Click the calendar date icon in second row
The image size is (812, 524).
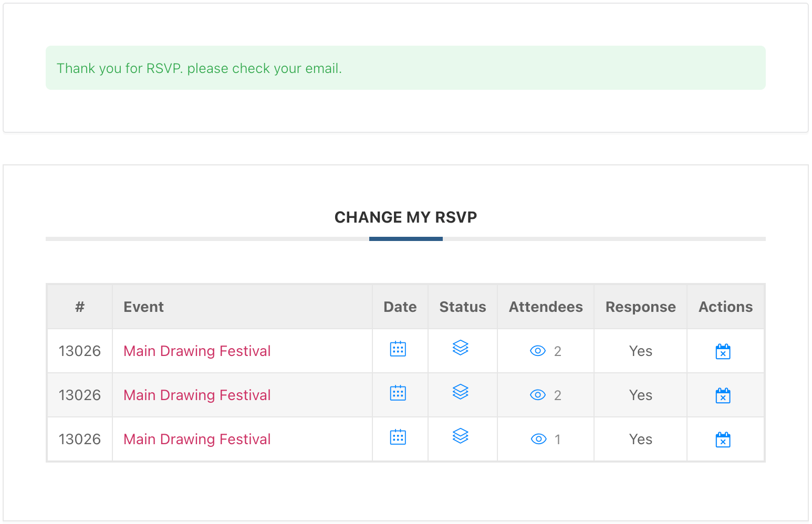coord(398,393)
